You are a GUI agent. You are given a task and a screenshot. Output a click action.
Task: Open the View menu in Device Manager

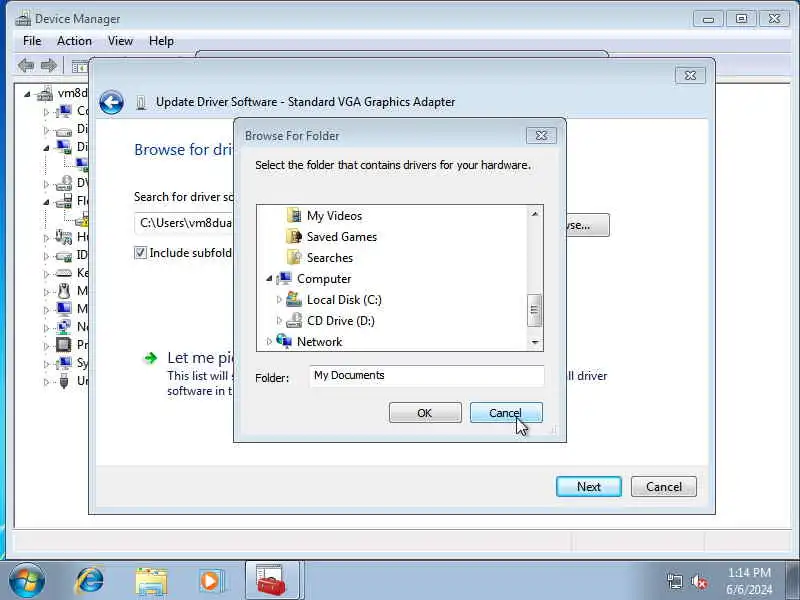point(120,41)
